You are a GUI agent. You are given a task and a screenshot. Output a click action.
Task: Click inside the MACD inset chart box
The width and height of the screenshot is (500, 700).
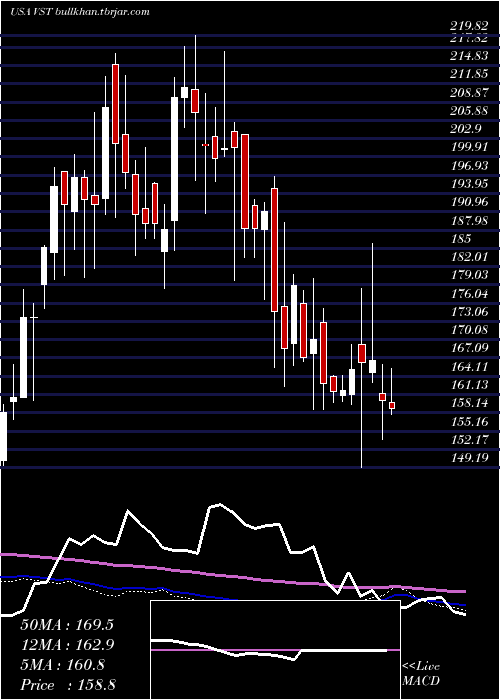(275, 650)
